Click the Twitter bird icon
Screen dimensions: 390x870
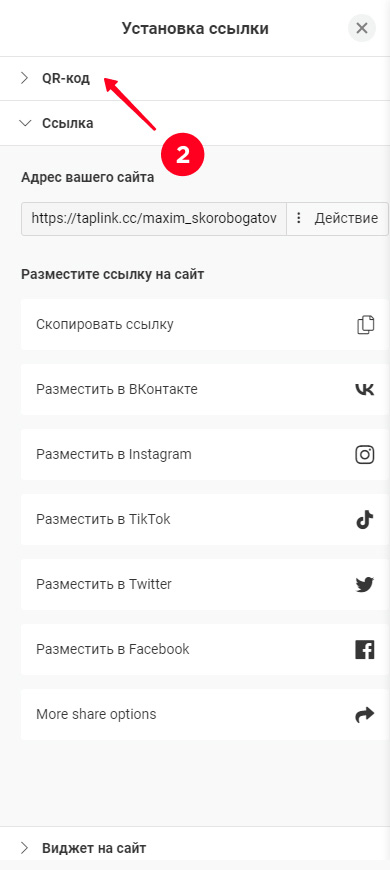[x=365, y=584]
